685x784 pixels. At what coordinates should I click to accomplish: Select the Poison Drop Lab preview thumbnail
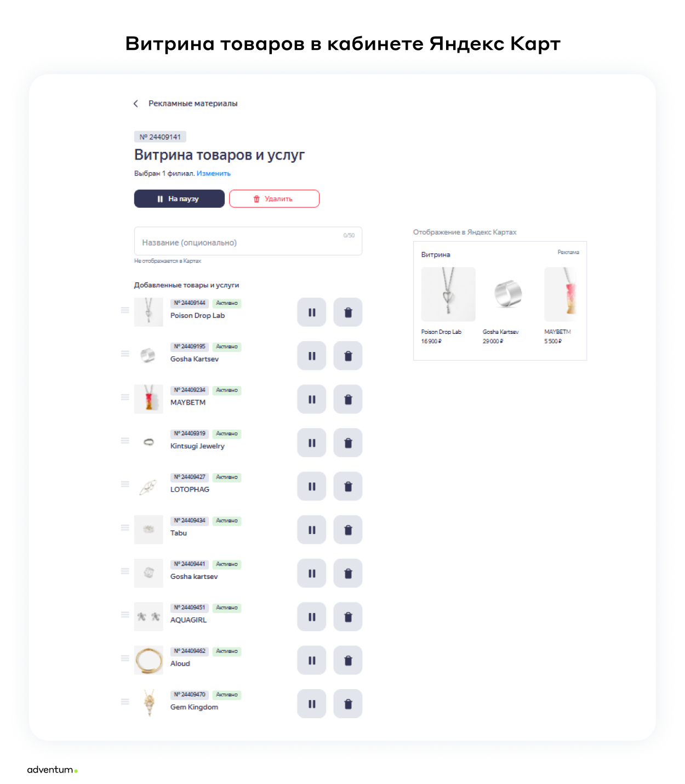[448, 294]
